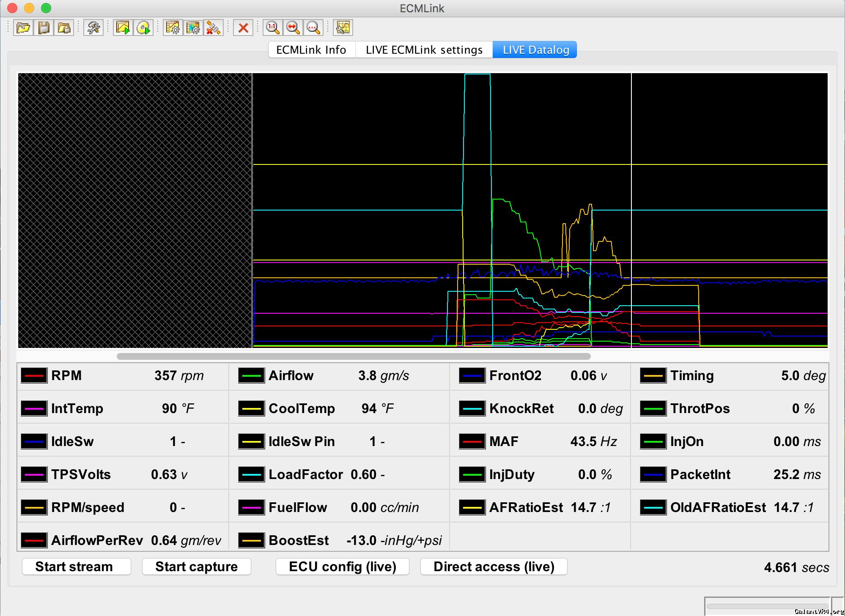Click the horizontal fit zoom magnifier icon

point(293,28)
